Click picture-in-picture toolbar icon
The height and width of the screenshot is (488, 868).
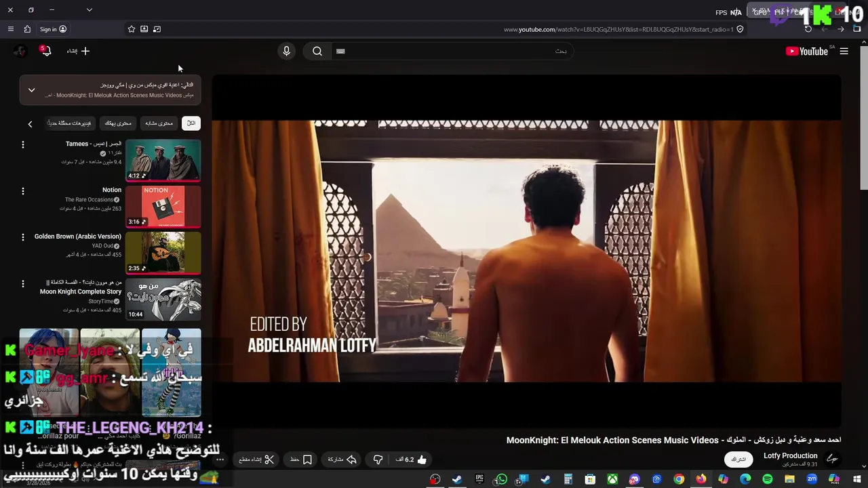(157, 29)
